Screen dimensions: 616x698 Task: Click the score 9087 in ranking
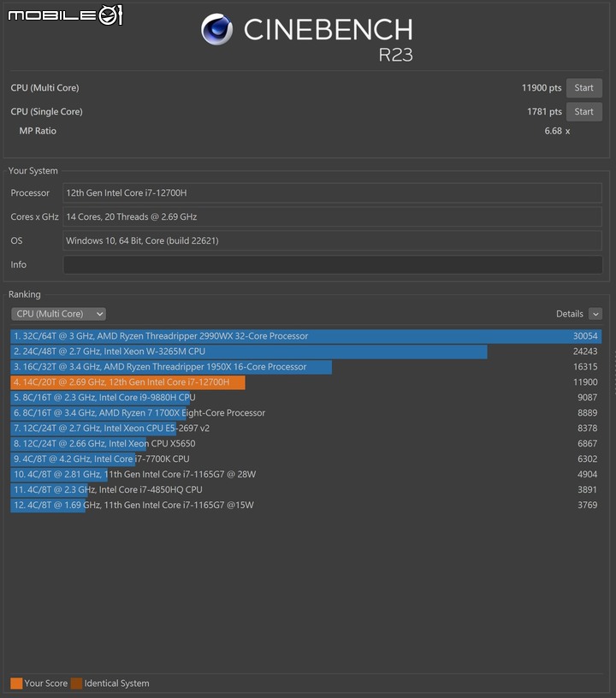[588, 398]
